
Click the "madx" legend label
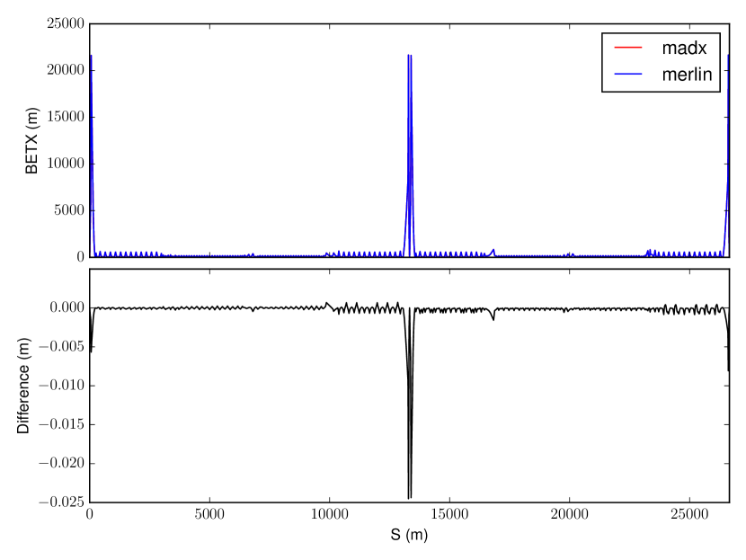[x=684, y=48]
